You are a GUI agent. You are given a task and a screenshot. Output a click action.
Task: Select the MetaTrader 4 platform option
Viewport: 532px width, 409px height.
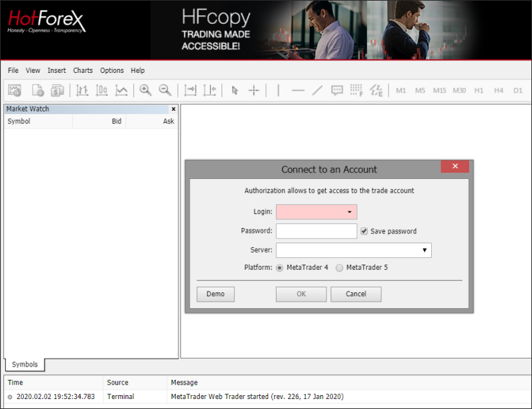point(279,268)
